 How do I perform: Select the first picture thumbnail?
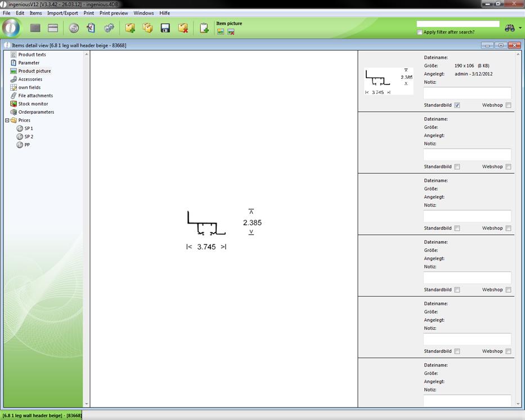[388, 81]
